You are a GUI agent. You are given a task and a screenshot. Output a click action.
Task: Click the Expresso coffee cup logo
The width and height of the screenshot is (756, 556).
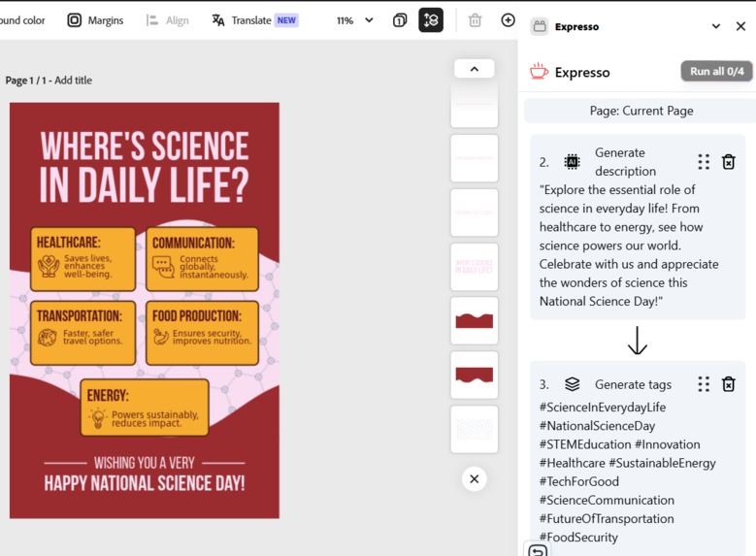tap(539, 72)
